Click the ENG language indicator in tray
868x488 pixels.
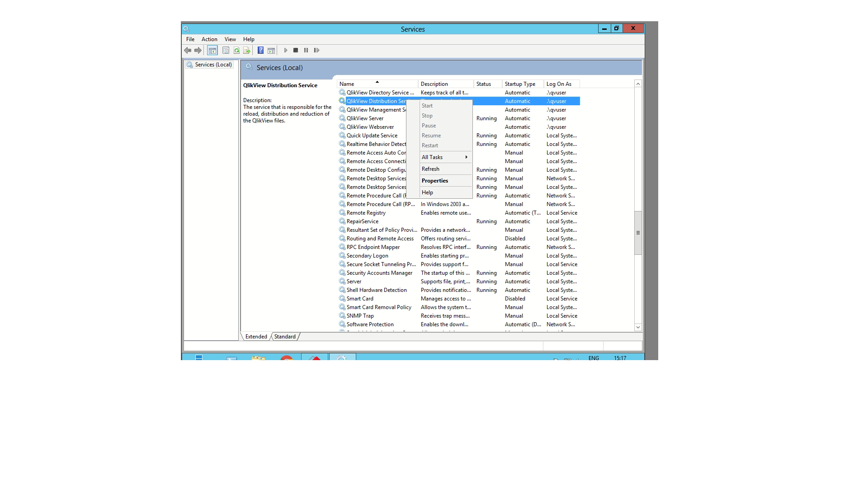point(594,358)
